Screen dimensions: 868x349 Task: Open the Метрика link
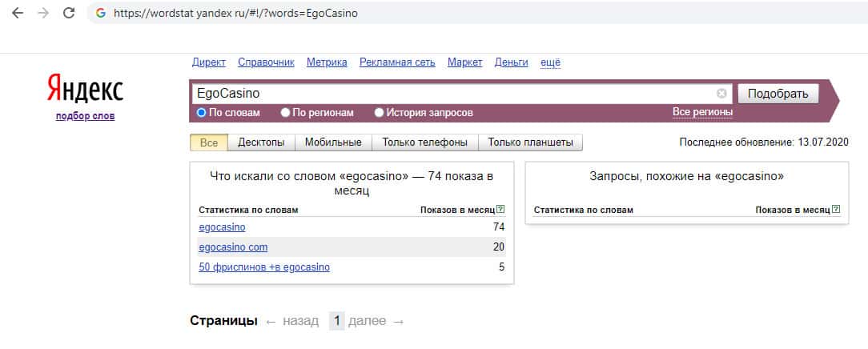point(328,62)
